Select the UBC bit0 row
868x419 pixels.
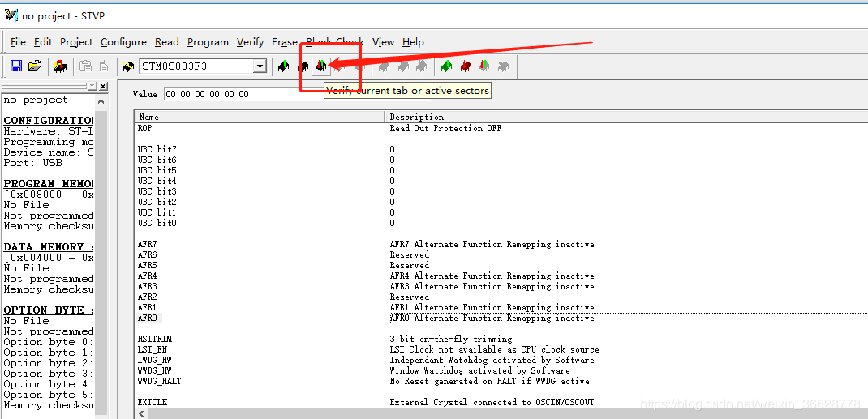pyautogui.click(x=157, y=223)
